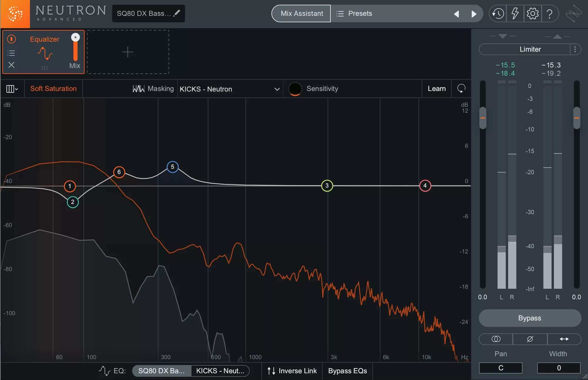Toggle the Equalizer module power button
The image size is (588, 380).
(x=11, y=39)
